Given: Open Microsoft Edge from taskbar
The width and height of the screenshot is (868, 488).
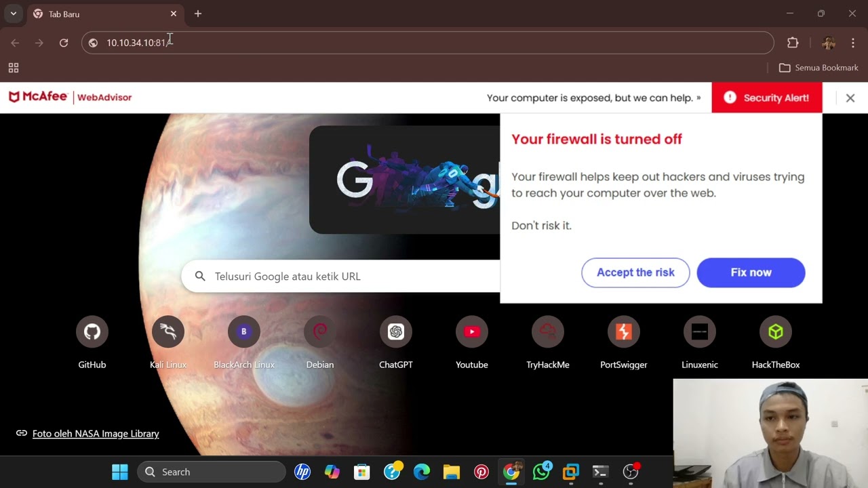Looking at the screenshot, I should pyautogui.click(x=422, y=472).
